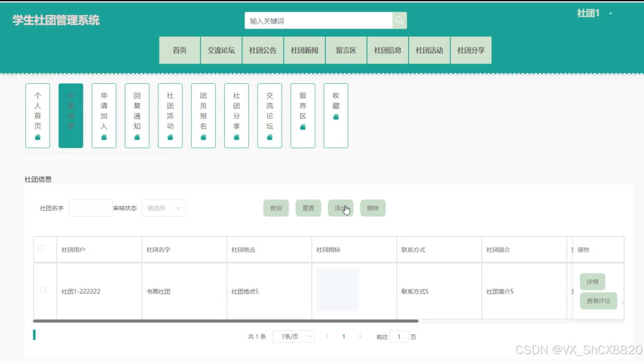Open the 首页 navigation tab
This screenshot has width=644, height=361.
179,50
